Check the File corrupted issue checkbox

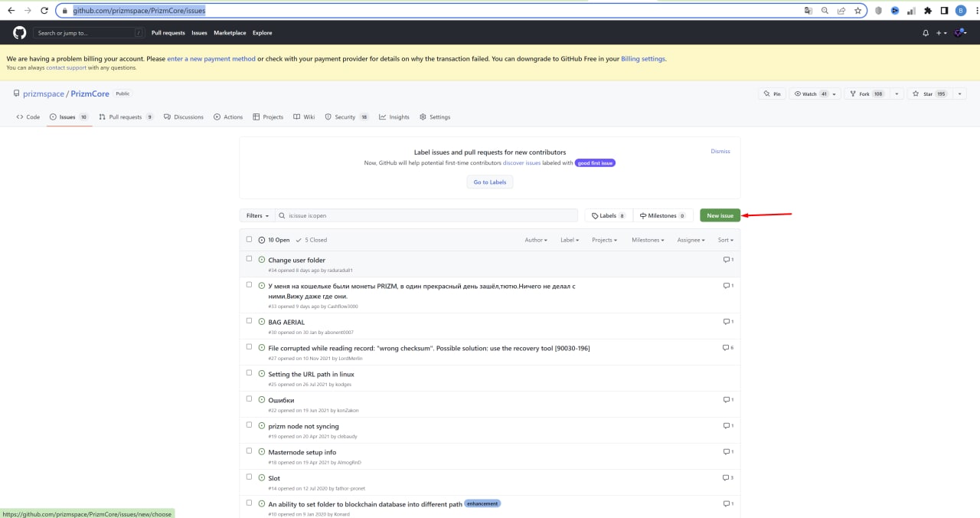point(249,346)
